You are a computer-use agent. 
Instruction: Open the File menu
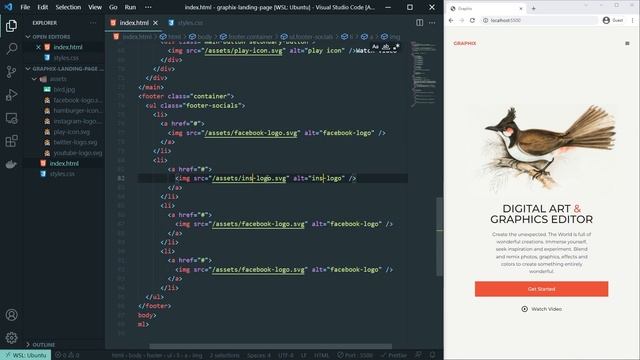[x=25, y=7]
